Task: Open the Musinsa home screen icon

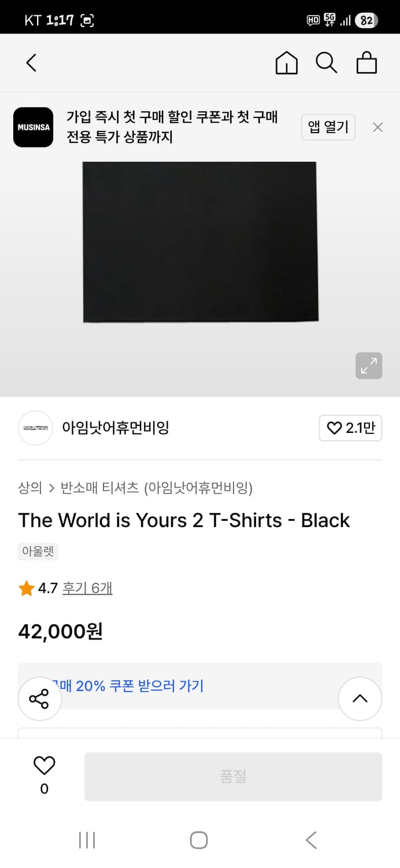Action: 286,62
